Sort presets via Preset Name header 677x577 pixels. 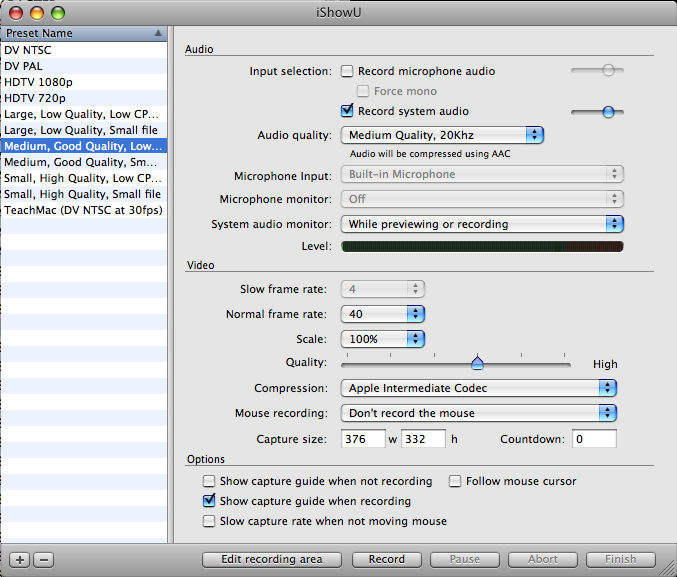(x=84, y=33)
